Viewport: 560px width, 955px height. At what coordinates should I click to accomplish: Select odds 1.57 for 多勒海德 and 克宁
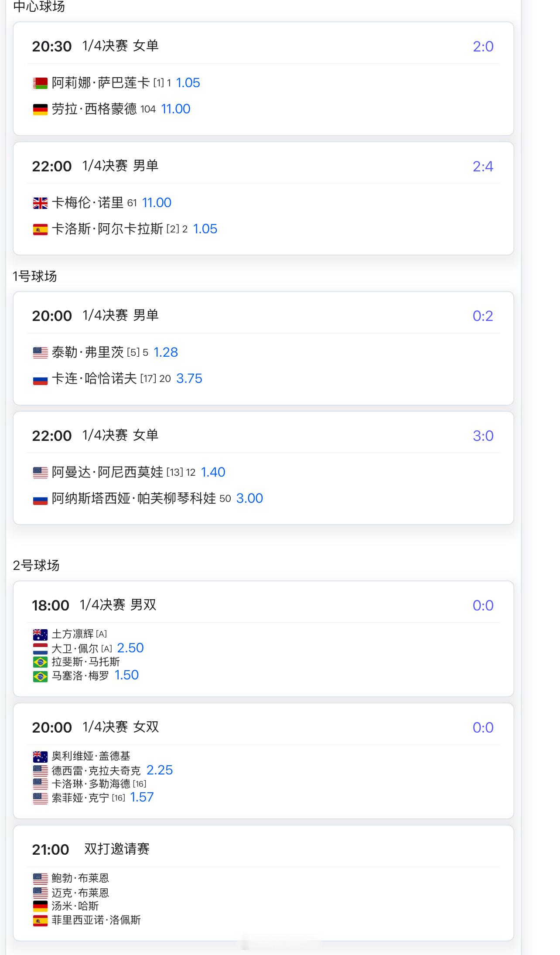142,797
